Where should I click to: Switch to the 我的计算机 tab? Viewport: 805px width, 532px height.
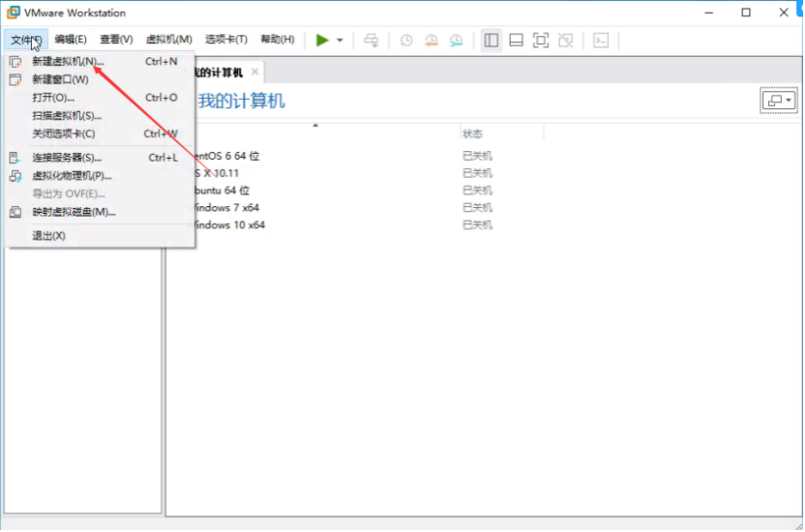[x=219, y=73]
